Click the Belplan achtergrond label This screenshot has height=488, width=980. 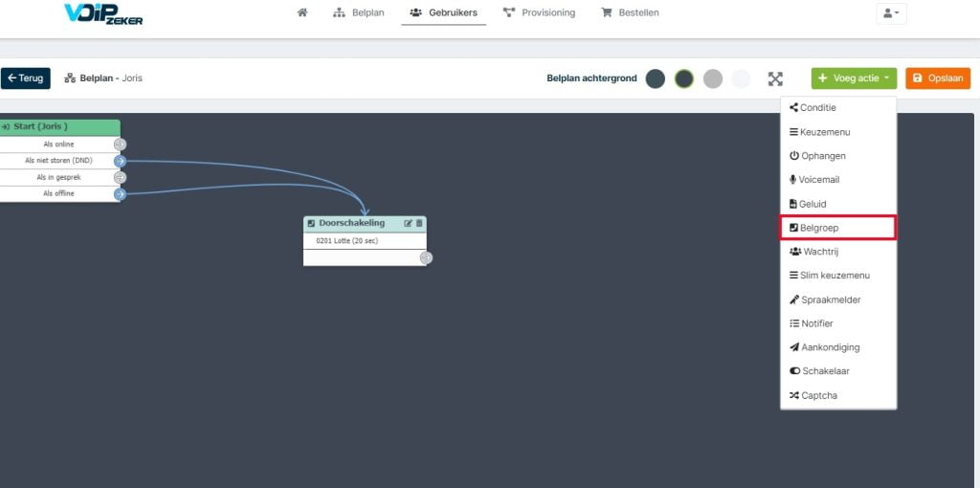point(591,78)
